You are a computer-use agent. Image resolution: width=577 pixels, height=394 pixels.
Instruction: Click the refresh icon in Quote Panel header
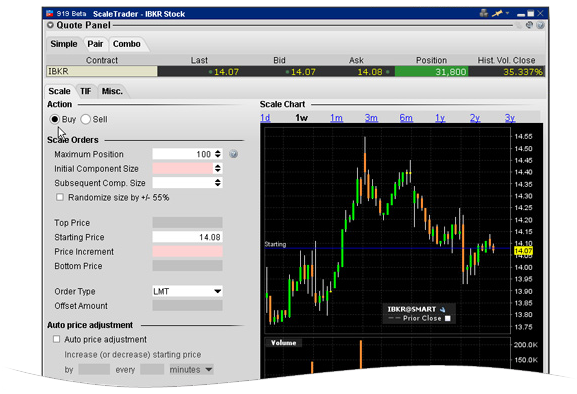[x=529, y=25]
